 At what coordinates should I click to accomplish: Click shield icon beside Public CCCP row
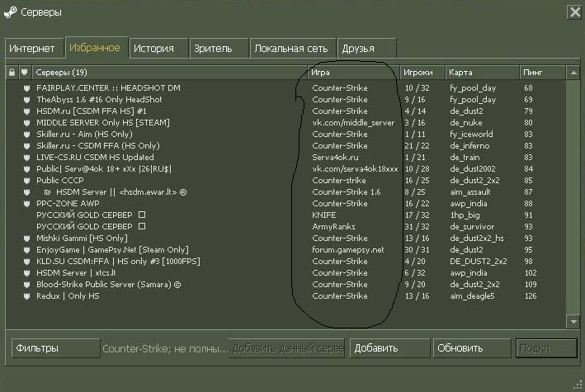point(26,181)
